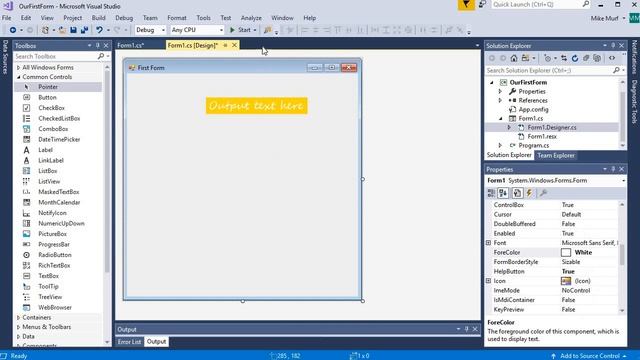The width and height of the screenshot is (640, 360).
Task: Pick the PictureBox toolbox control
Action: click(52, 234)
